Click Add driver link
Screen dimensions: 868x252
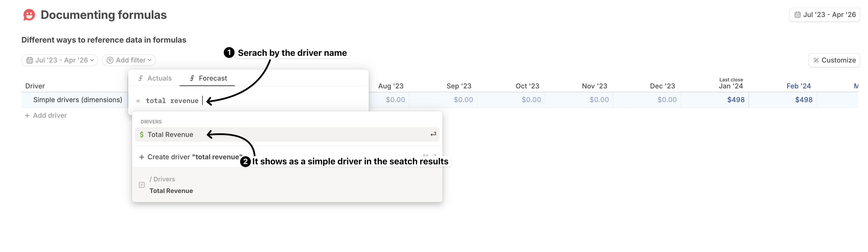[x=50, y=116]
